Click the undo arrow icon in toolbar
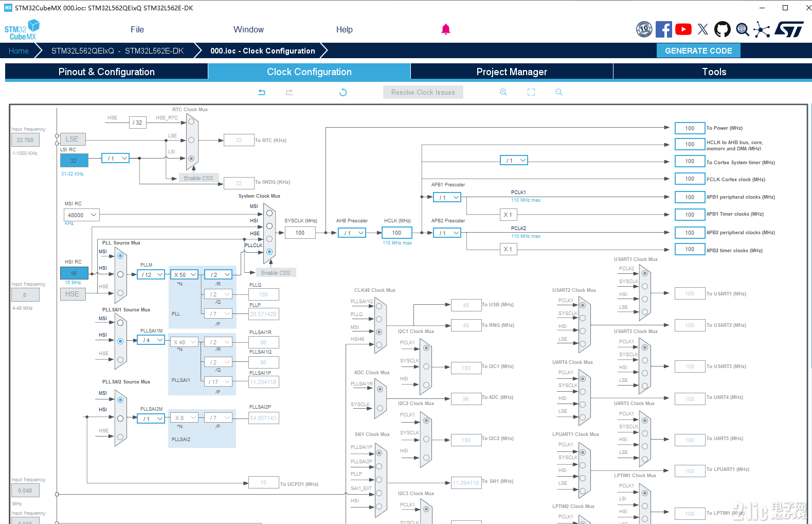 pyautogui.click(x=262, y=92)
